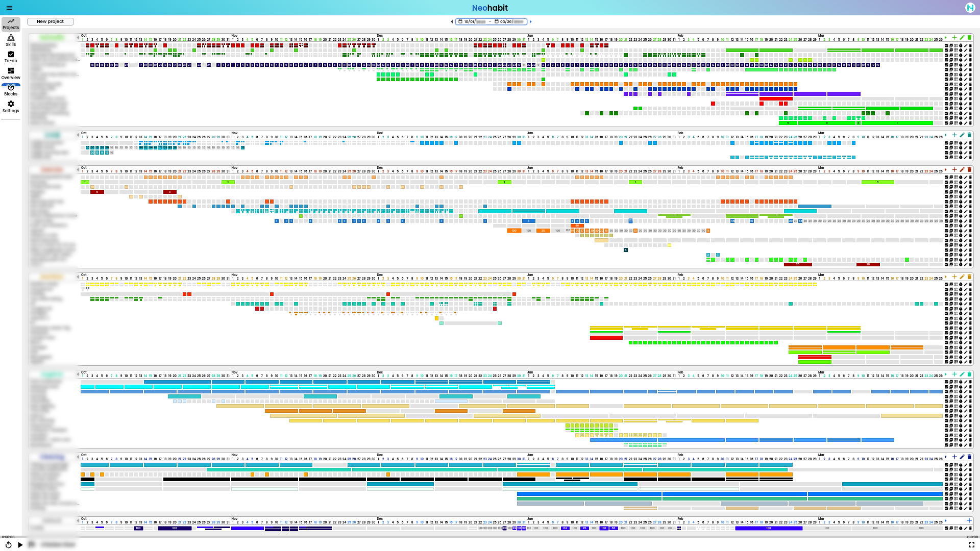
Task: Edit the third project with the red pencil
Action: coord(962,169)
